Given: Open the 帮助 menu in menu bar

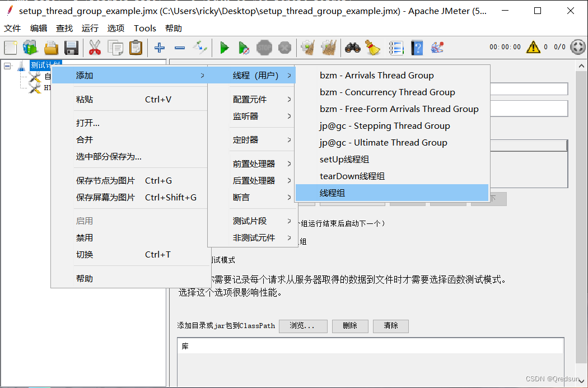Looking at the screenshot, I should [173, 29].
